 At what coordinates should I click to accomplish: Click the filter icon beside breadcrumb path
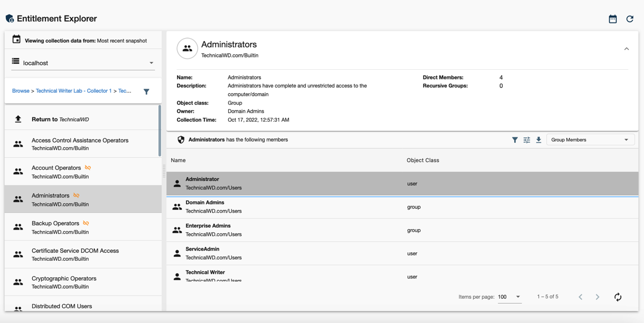(147, 92)
